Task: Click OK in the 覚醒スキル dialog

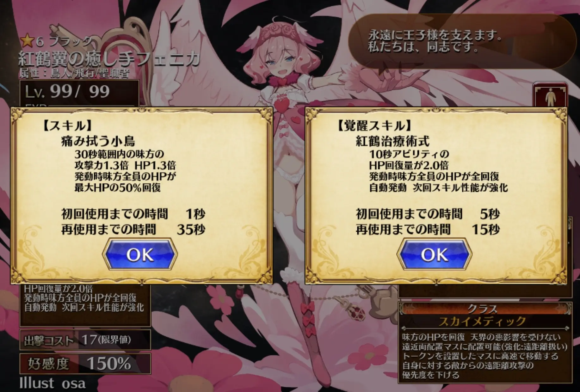Action: (x=435, y=254)
